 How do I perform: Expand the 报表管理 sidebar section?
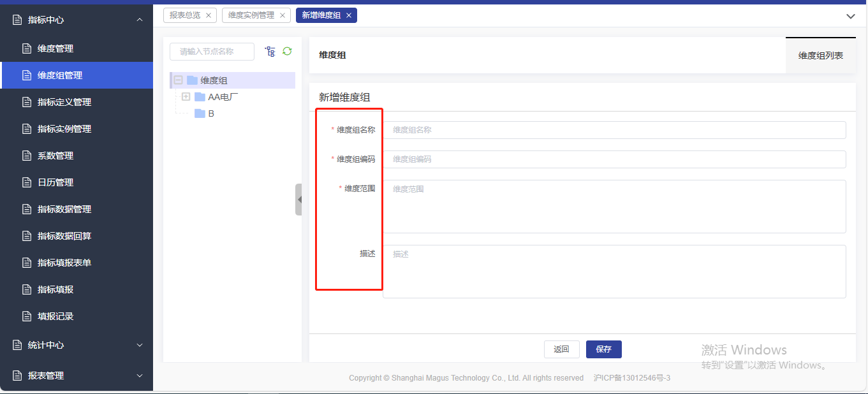click(140, 376)
